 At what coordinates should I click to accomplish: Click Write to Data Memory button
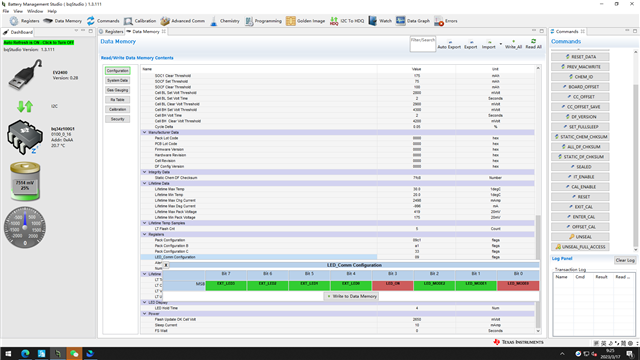[351, 296]
